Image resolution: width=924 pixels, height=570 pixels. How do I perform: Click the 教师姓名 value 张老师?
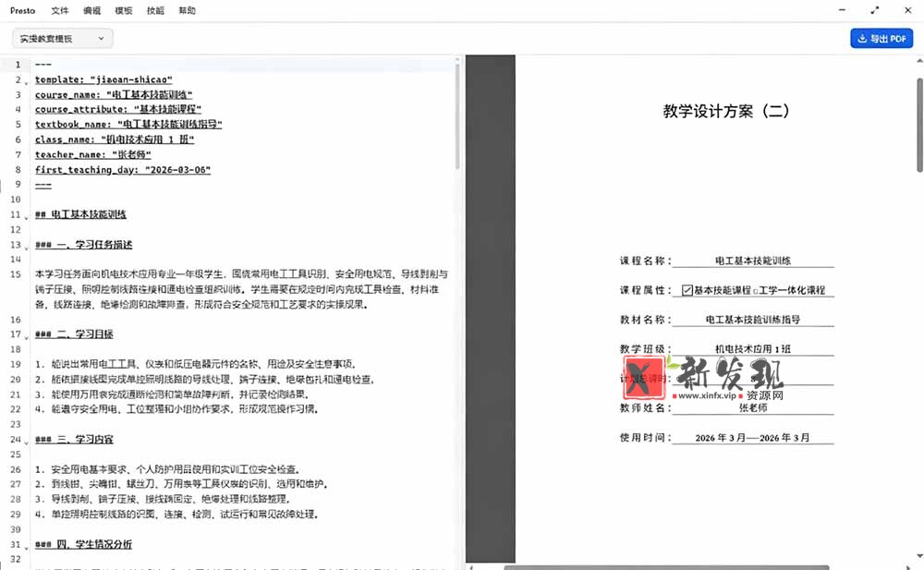(753, 407)
